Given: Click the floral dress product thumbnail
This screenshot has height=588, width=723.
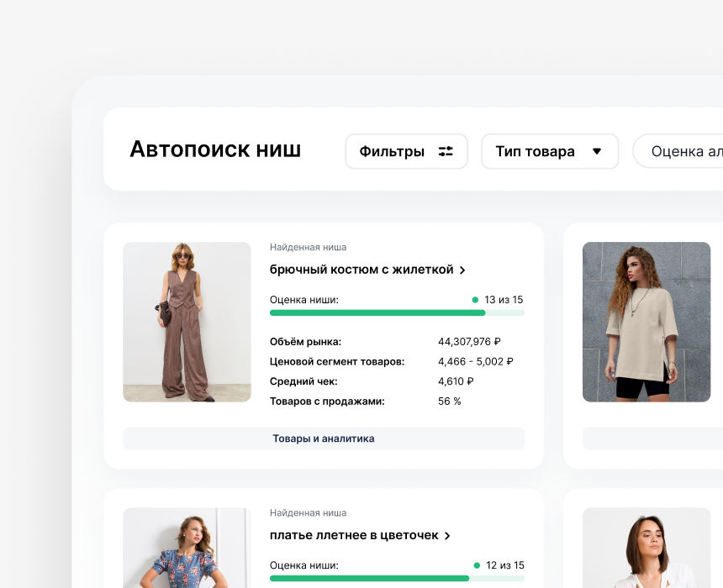Looking at the screenshot, I should coord(187,548).
